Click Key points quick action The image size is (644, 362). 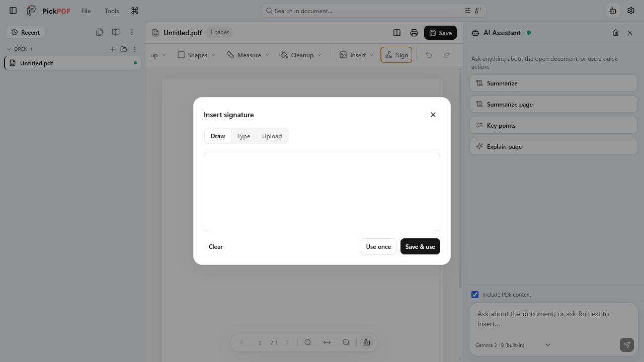pyautogui.click(x=553, y=125)
